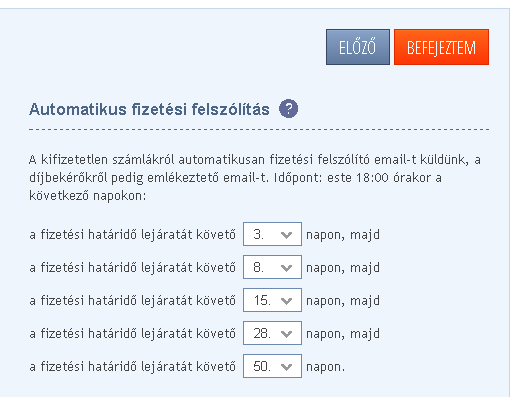Open the dropdown showing 8.

(272, 267)
